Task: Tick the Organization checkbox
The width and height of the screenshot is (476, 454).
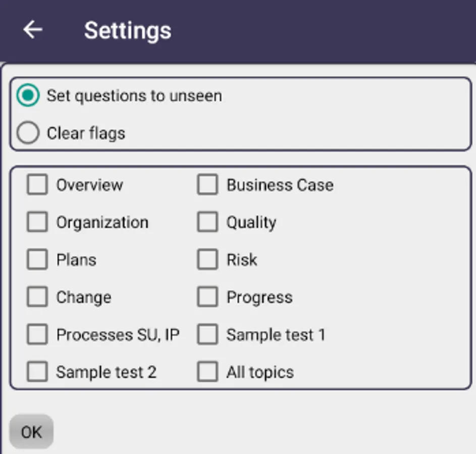Action: pos(36,222)
